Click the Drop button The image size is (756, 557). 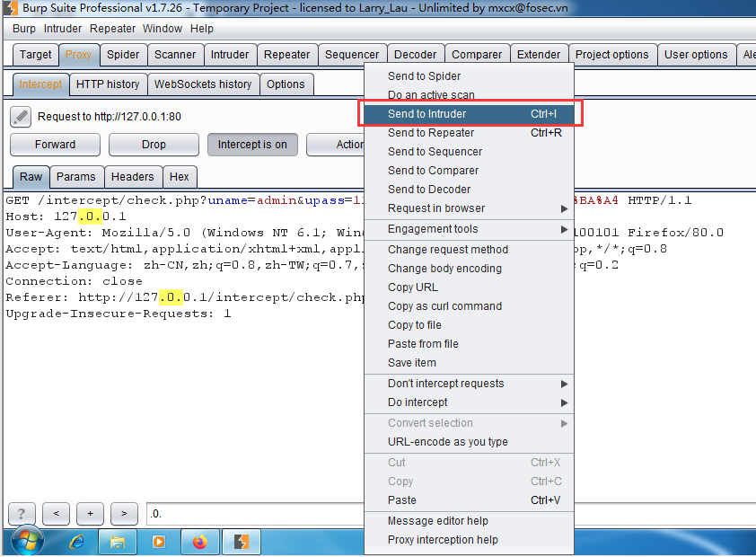click(154, 145)
